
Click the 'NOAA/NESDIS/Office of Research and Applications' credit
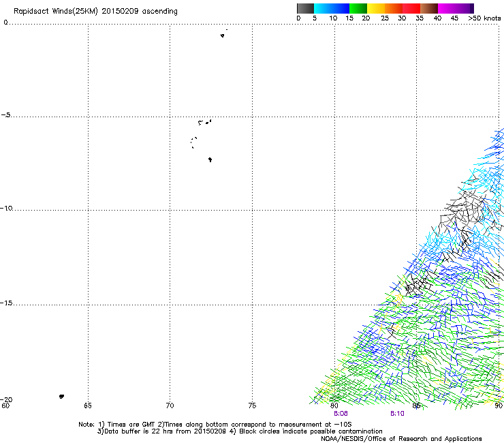(401, 439)
